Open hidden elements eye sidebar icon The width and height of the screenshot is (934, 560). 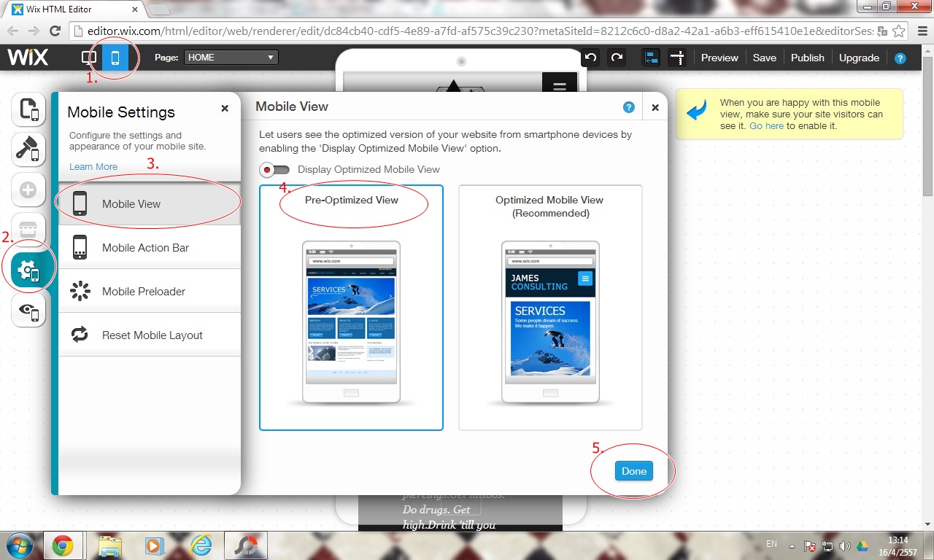tap(28, 311)
